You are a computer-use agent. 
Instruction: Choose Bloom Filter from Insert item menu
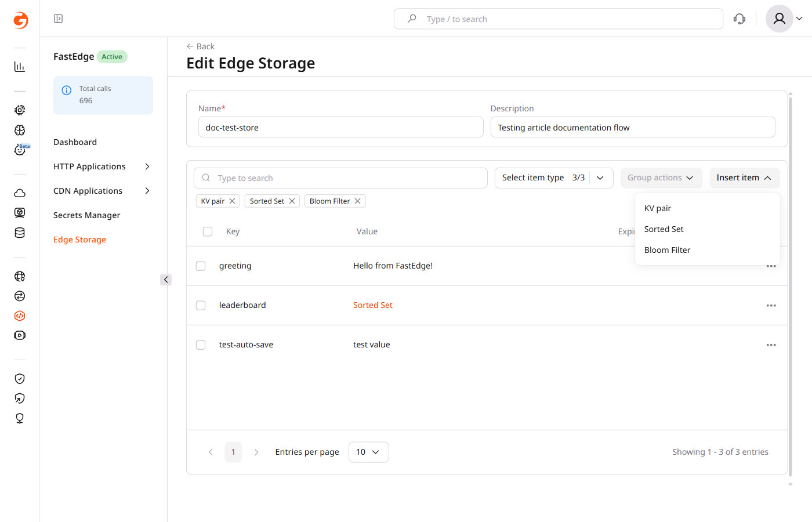707,250
